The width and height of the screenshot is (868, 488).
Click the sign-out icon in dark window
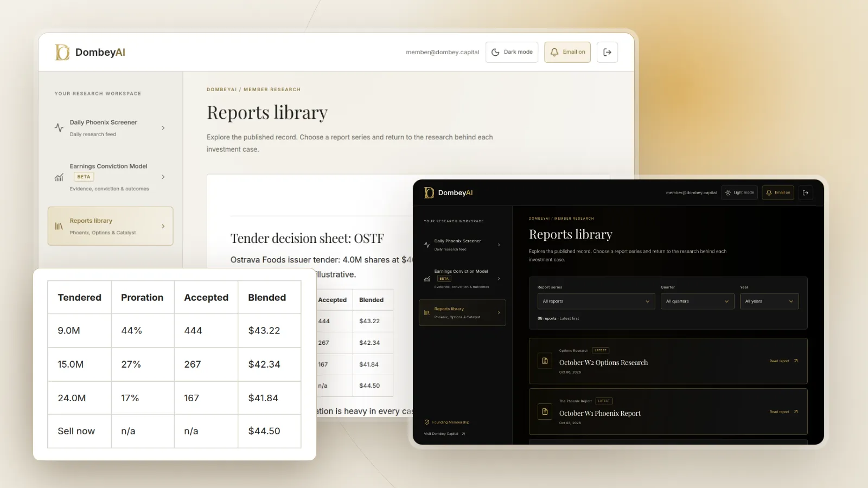[x=806, y=192]
